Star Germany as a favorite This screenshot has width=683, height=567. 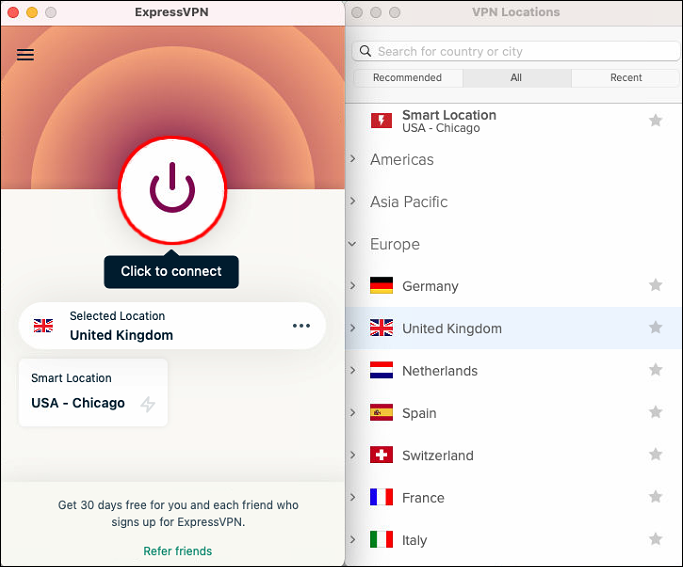click(x=656, y=285)
